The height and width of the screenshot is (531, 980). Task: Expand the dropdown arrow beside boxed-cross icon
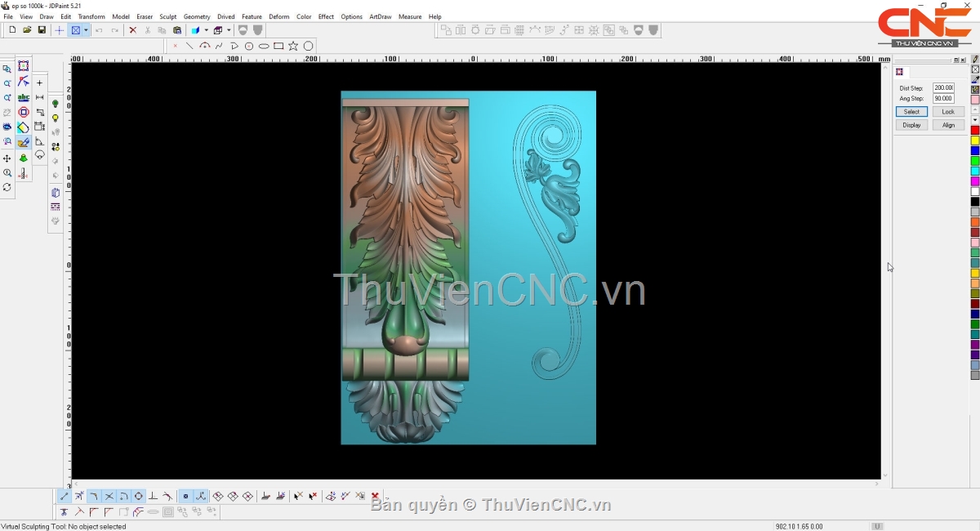tap(86, 30)
